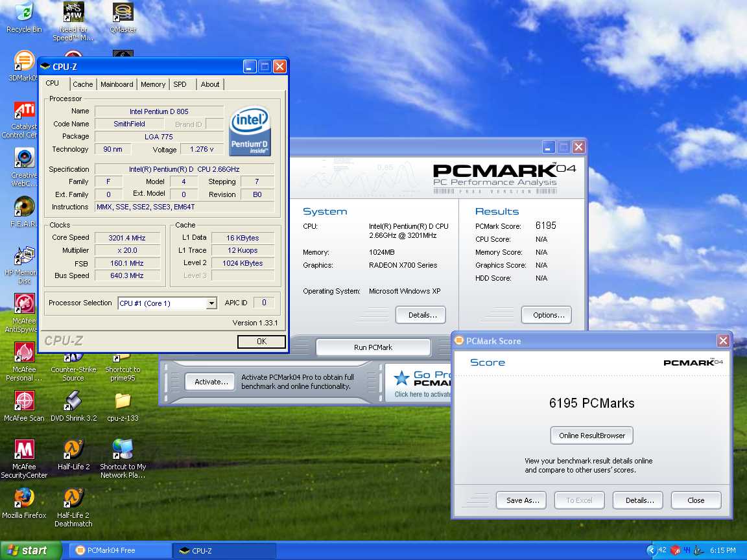Switch to PCMark04 Free taskbar button
The height and width of the screenshot is (560, 747).
120,550
